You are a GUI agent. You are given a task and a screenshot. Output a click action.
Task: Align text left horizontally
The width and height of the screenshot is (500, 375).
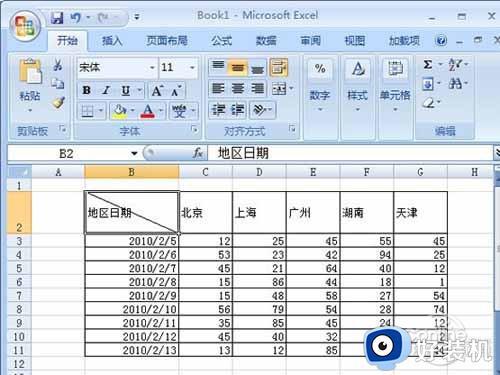point(218,89)
